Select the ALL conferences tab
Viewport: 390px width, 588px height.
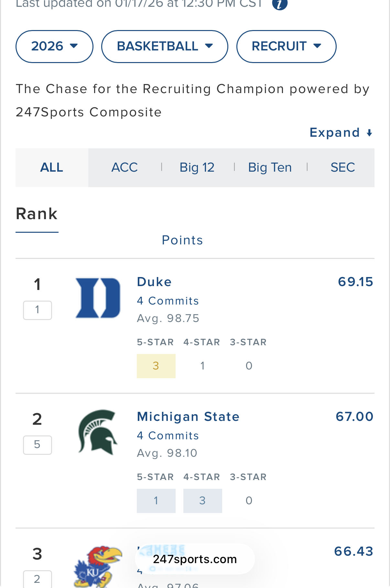pyautogui.click(x=52, y=168)
